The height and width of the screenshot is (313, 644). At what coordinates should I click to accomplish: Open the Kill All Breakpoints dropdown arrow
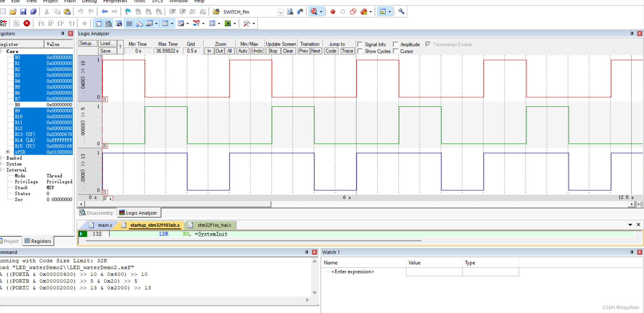coord(371,12)
